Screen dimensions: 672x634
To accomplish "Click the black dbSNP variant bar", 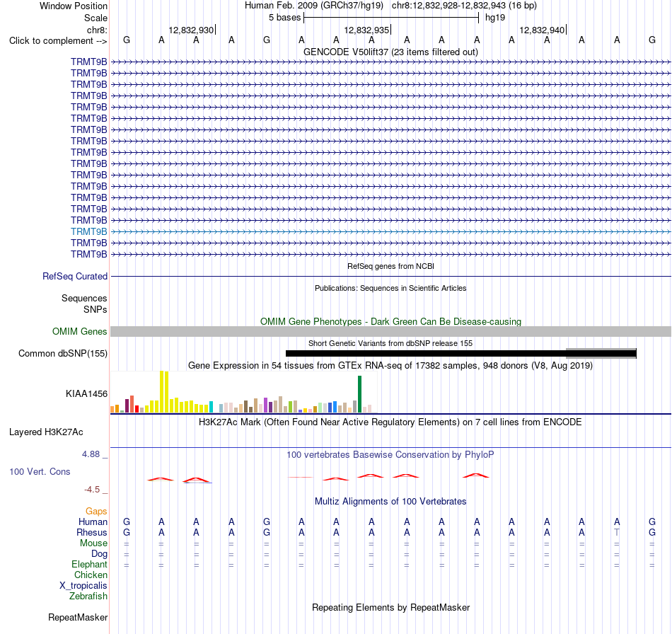I will pyautogui.click(x=460, y=353).
